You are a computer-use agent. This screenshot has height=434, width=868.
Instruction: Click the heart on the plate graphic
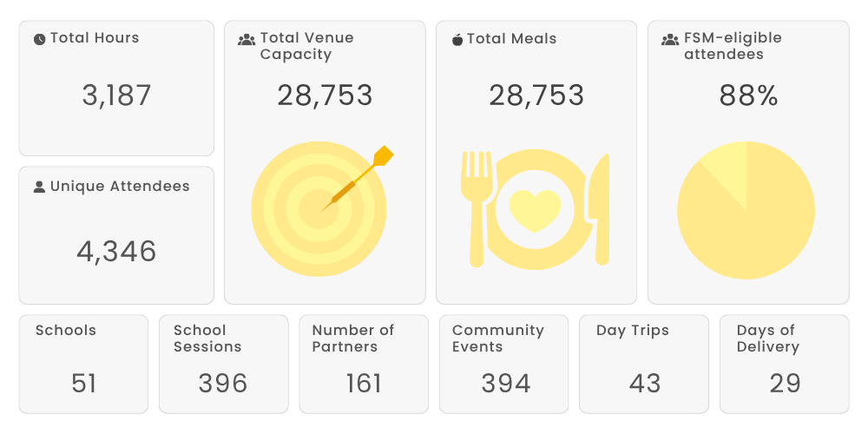click(535, 210)
